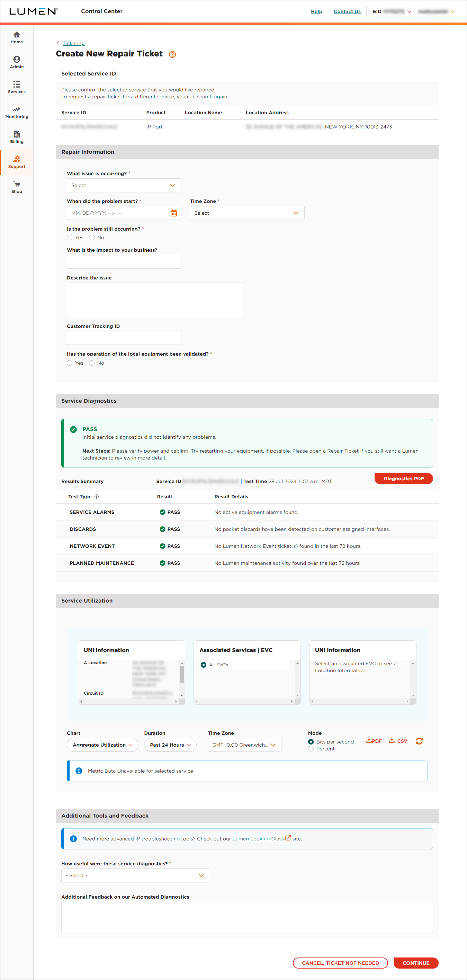Click the info icon in advanced IP tools notice
Image resolution: width=467 pixels, height=980 pixels.
[x=73, y=838]
